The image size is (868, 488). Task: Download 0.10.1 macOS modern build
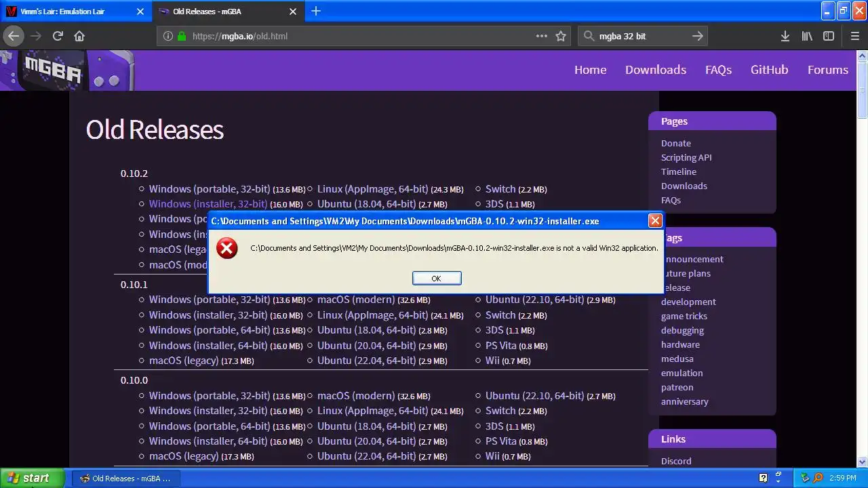356,300
